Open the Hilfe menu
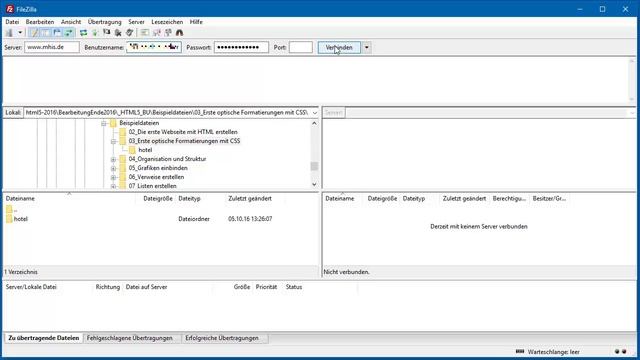This screenshot has width=640, height=360. click(x=196, y=22)
